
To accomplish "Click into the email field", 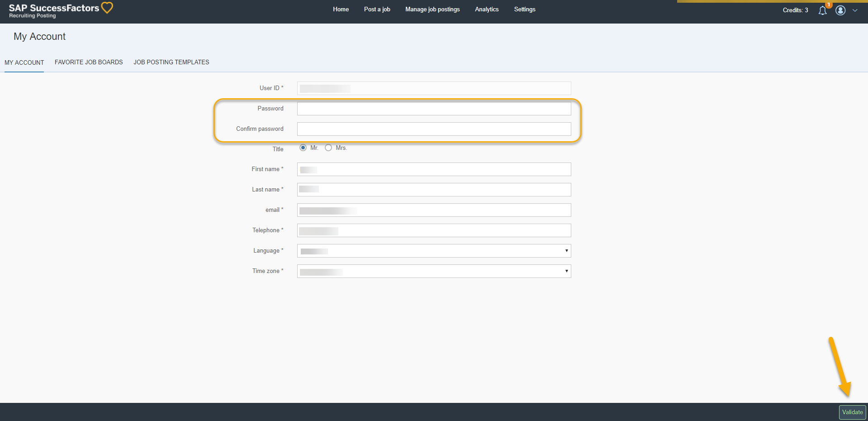I will [434, 210].
